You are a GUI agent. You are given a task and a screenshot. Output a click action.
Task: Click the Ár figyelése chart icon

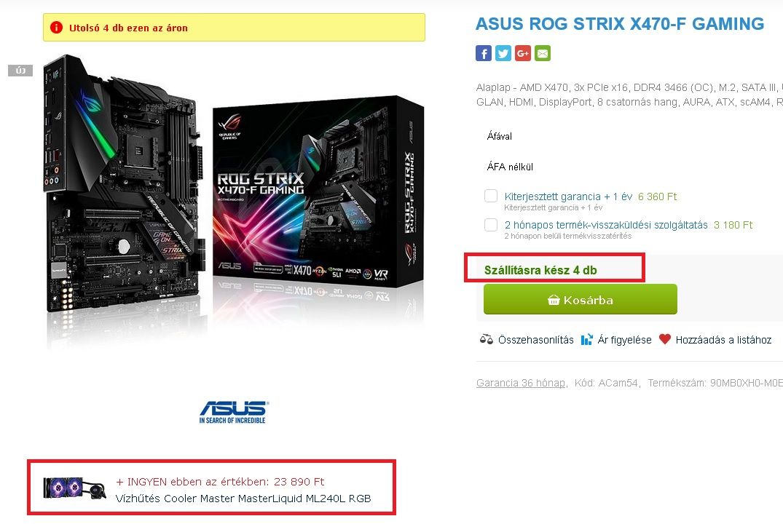point(587,340)
